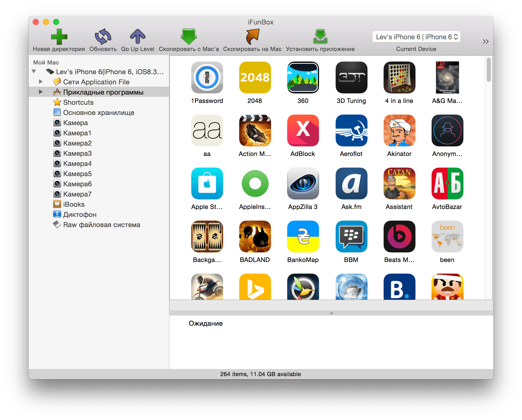Screen dimensions: 522x420
Task: Click the green plus New Directory icon
Action: (59, 37)
